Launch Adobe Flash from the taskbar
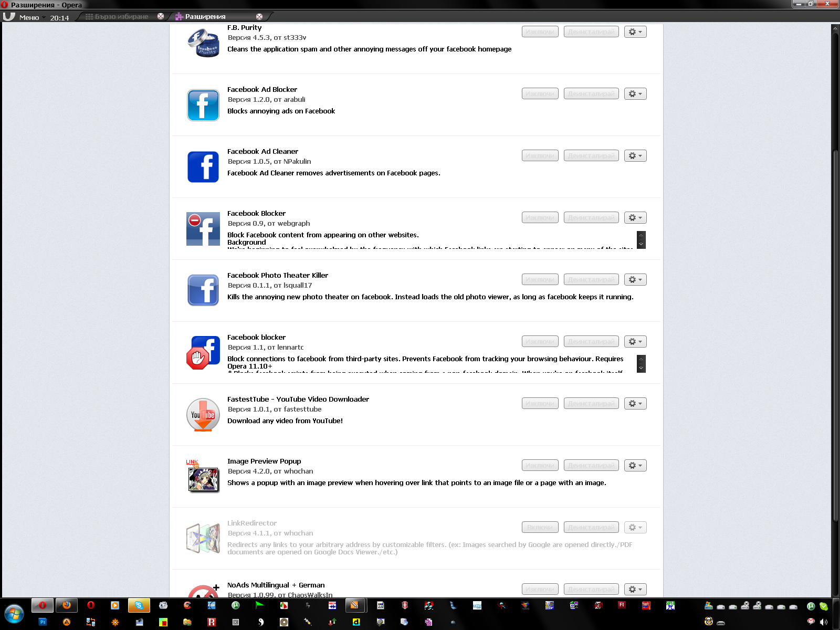This screenshot has width=840, height=630. point(622,605)
